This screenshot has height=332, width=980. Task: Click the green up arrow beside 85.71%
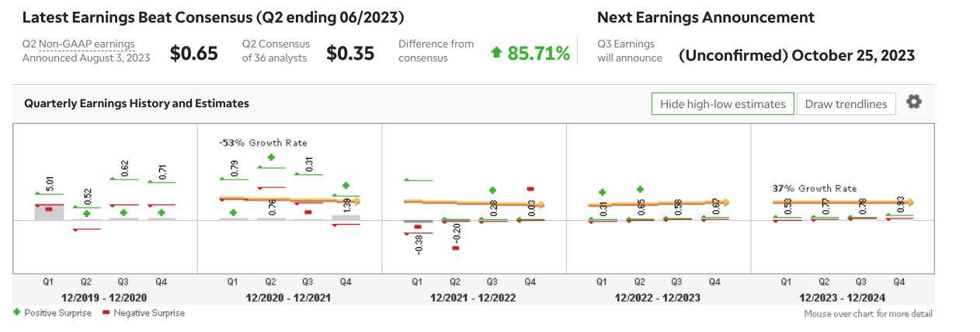pos(497,53)
